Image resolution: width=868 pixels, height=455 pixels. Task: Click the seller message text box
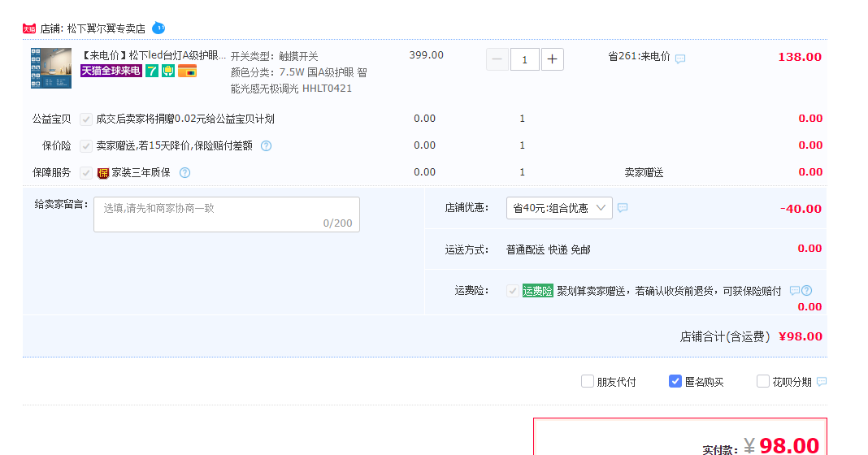coord(227,214)
